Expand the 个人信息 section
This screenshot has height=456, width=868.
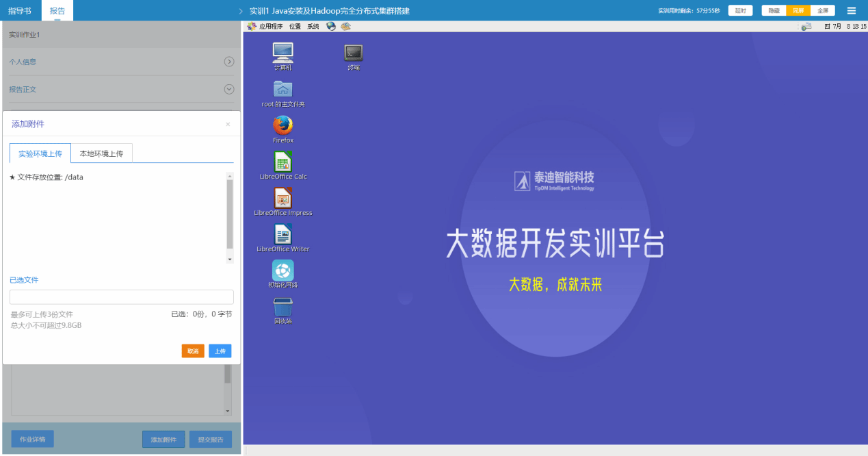tap(229, 62)
